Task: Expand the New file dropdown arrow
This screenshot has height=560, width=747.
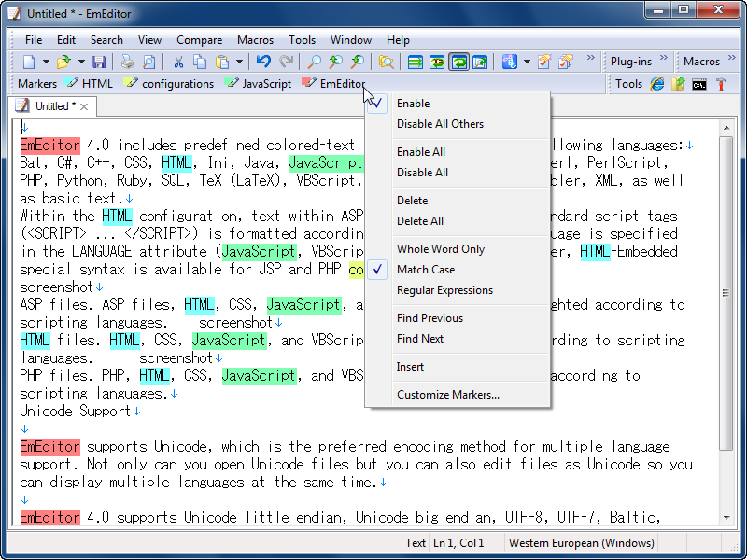Action: tap(46, 62)
